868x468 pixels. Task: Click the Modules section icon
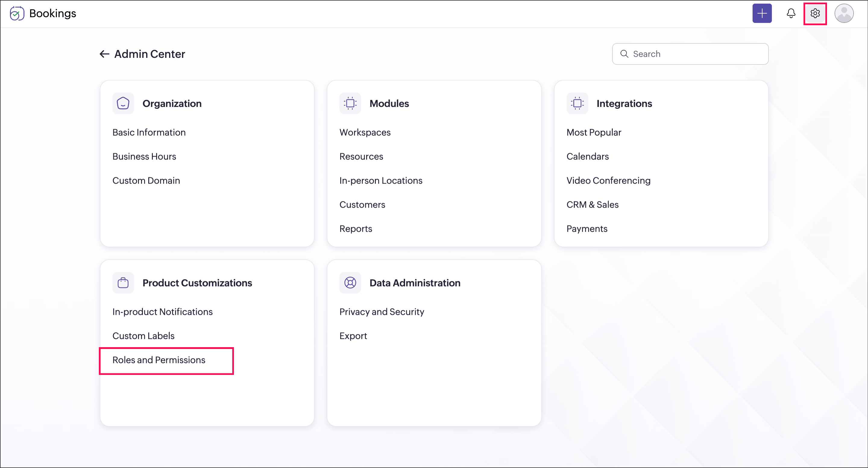coord(350,103)
